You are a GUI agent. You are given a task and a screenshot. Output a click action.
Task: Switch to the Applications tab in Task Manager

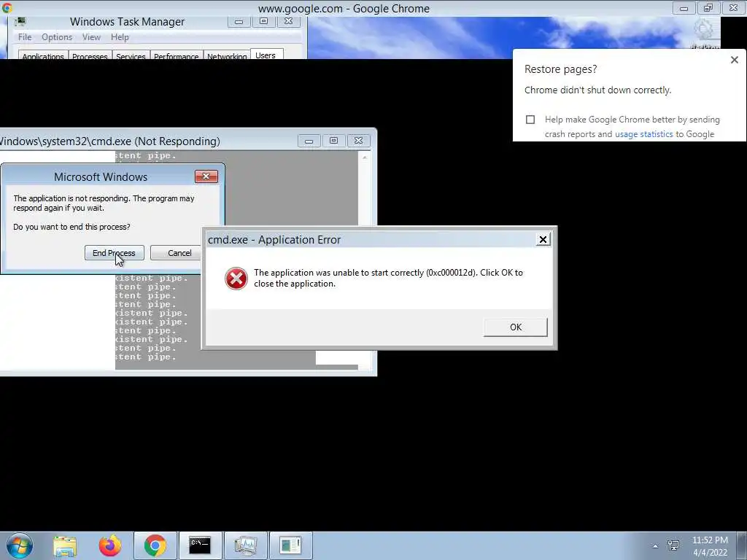point(43,55)
